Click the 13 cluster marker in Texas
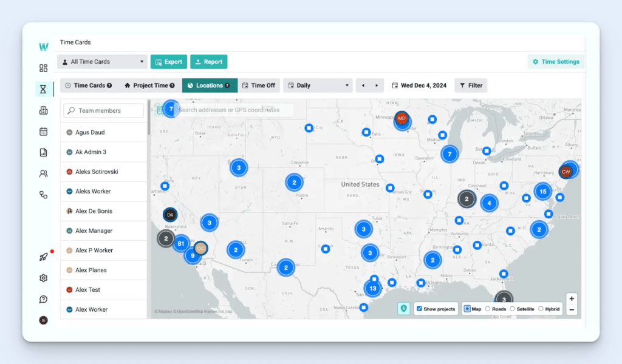Screen dimensions: 622x364 [373, 288]
